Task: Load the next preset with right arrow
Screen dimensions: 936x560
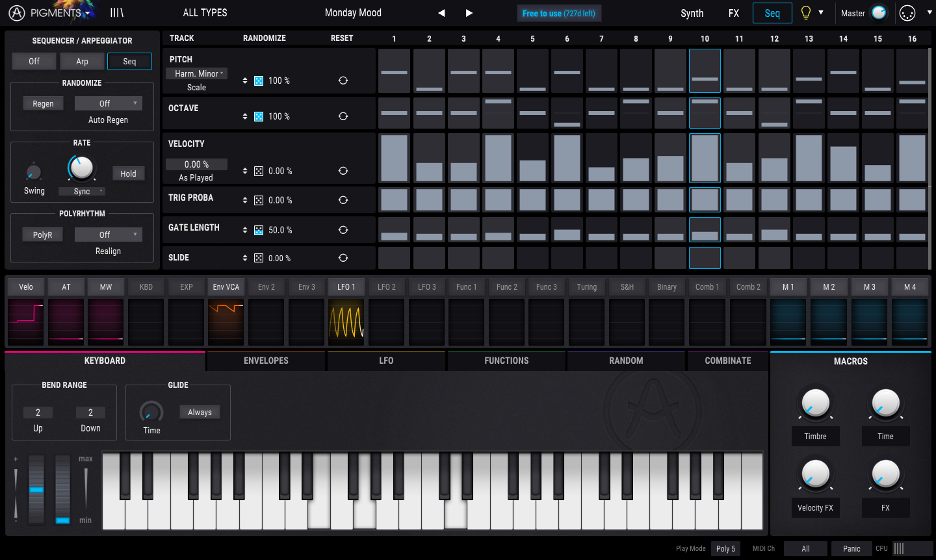Action: coord(469,13)
